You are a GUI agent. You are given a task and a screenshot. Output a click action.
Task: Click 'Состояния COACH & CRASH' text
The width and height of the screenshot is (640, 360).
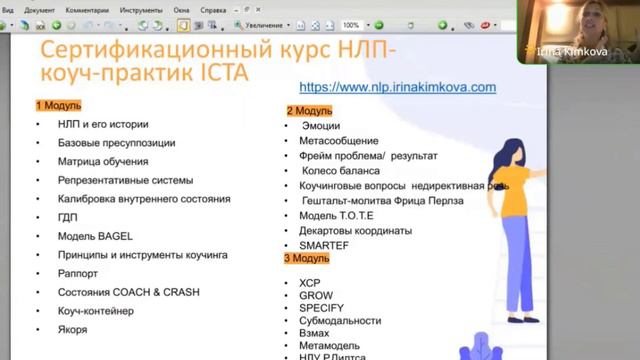(129, 292)
